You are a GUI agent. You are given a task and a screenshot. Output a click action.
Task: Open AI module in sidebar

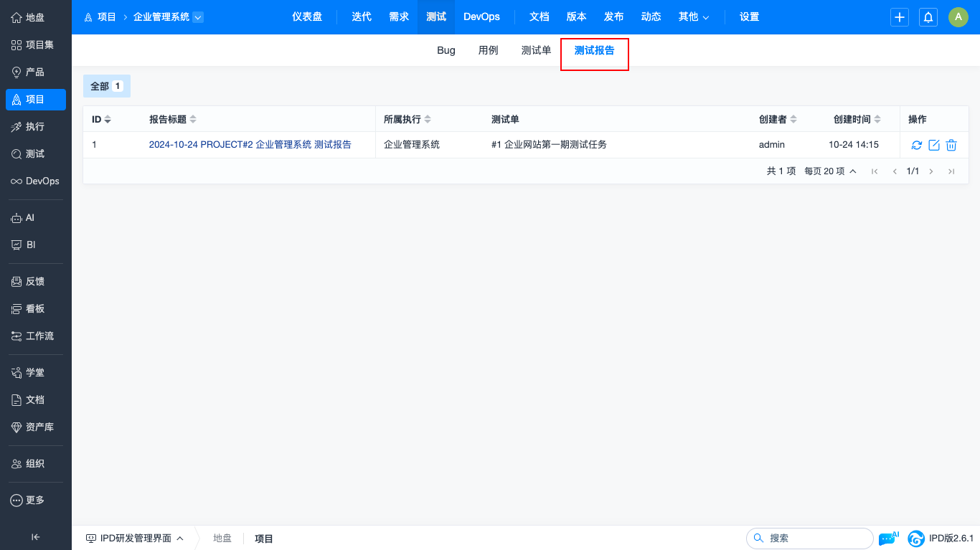pos(36,217)
